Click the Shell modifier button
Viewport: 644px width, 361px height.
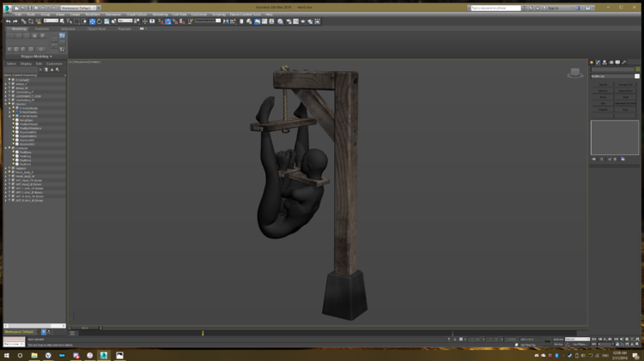tap(625, 97)
